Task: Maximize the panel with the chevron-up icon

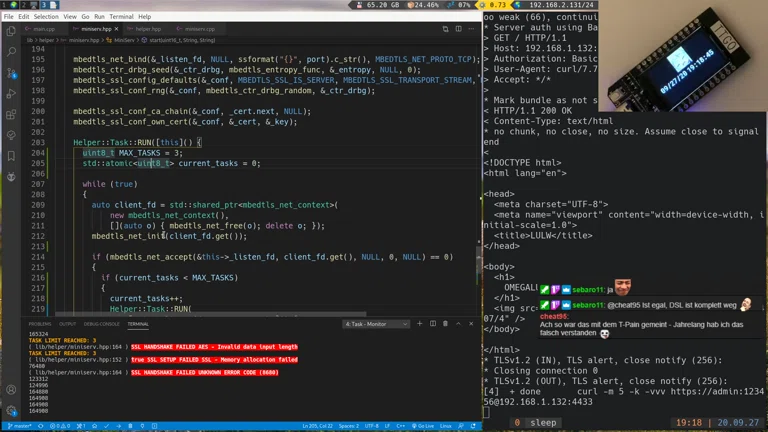Action: [x=459, y=324]
